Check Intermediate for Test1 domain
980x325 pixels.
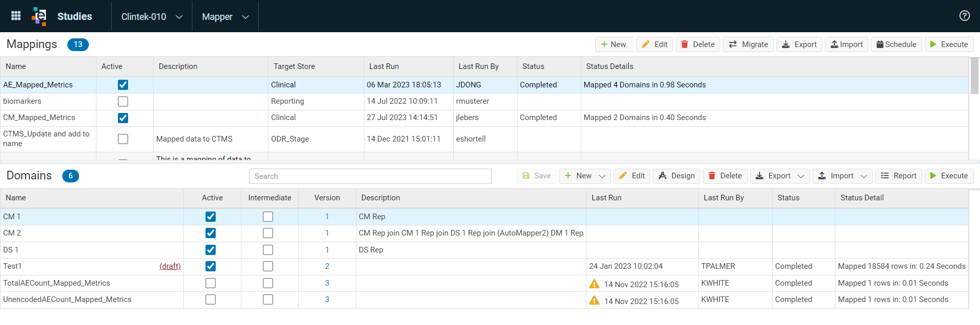point(268,266)
